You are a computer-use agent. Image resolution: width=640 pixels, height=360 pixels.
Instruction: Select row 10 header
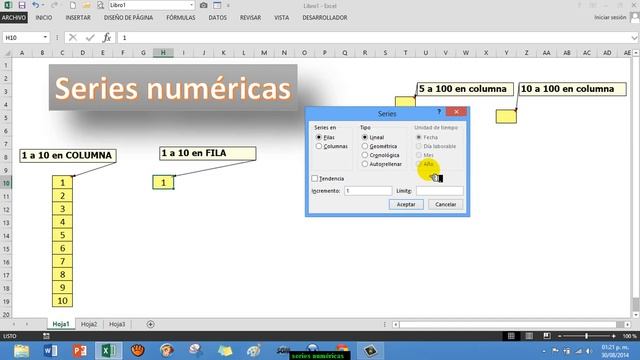[6, 182]
